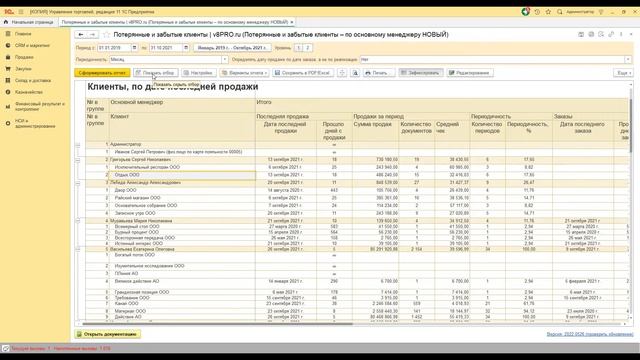This screenshot has width=640, height=360.
Task: Open Склад и доставка section
Action: (33, 80)
